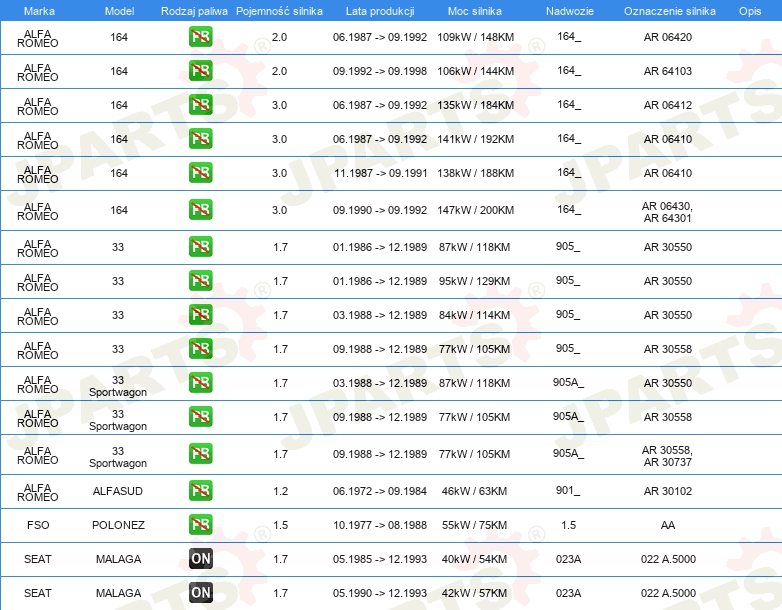782x610 pixels.
Task: Select power value 55kW / 75KM
Action: point(474,525)
